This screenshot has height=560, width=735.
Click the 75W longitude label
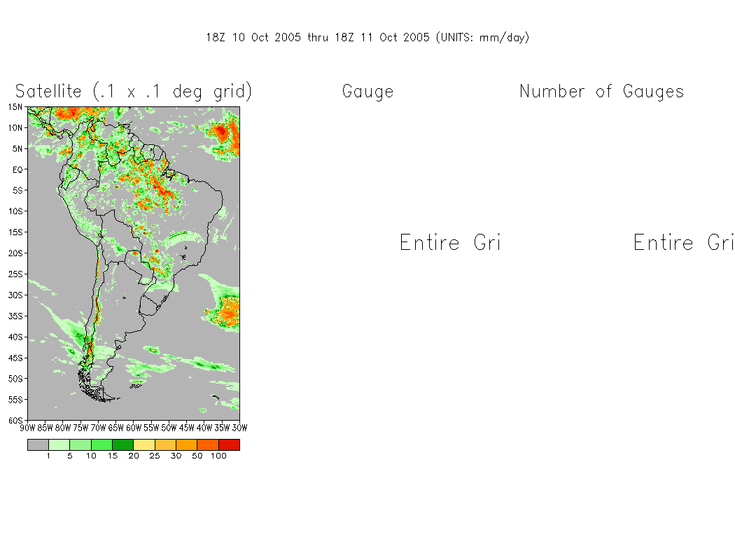click(x=80, y=428)
